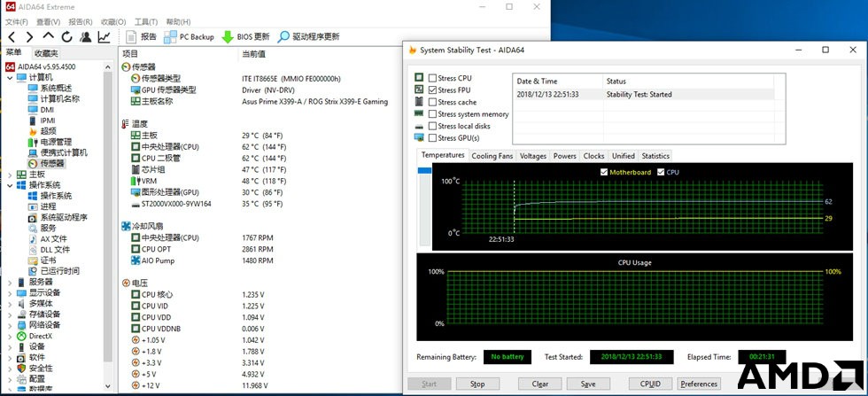Open the graph chart toolbar icon
Screen dimensions: 868x396
105,37
